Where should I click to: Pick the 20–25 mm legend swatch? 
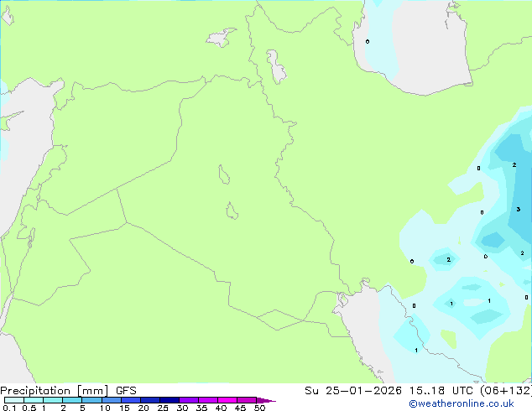click(x=150, y=400)
